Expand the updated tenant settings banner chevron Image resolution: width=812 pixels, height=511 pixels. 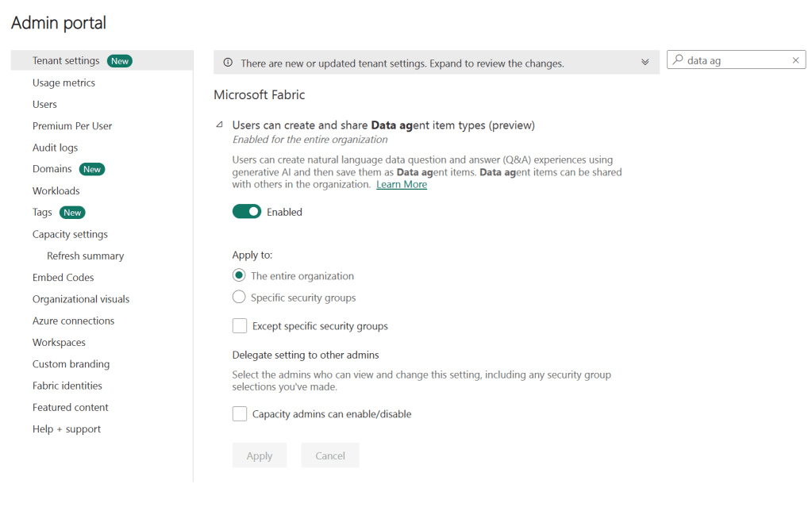pyautogui.click(x=645, y=63)
